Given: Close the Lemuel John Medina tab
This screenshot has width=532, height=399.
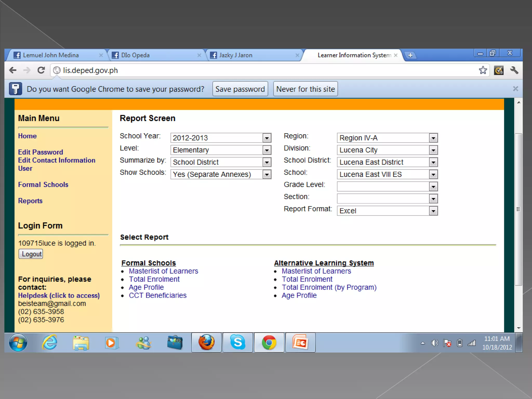Looking at the screenshot, I should click(x=101, y=55).
